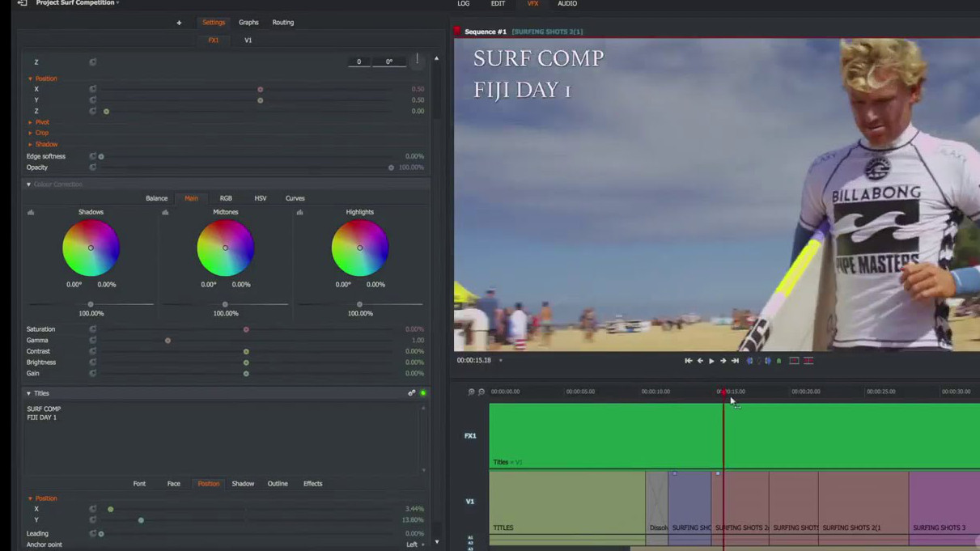Select the SURFING SHOTS 3 clip on timeline
This screenshot has height=551, width=980.
coord(943,506)
